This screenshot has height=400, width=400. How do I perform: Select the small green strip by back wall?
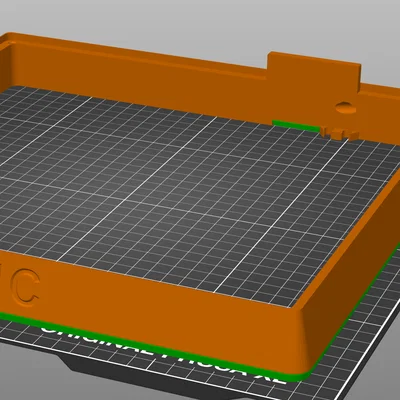[x=296, y=126]
